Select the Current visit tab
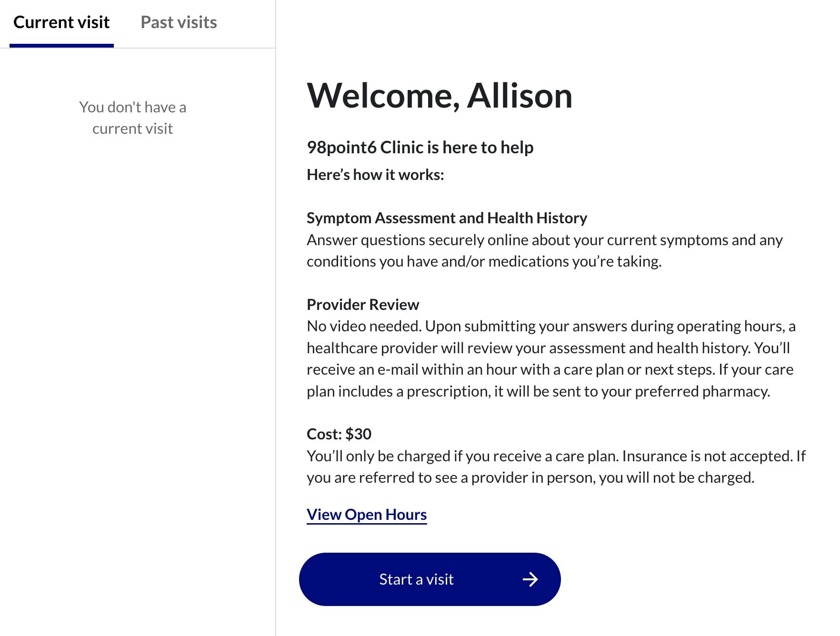This screenshot has width=840, height=636. [61, 22]
